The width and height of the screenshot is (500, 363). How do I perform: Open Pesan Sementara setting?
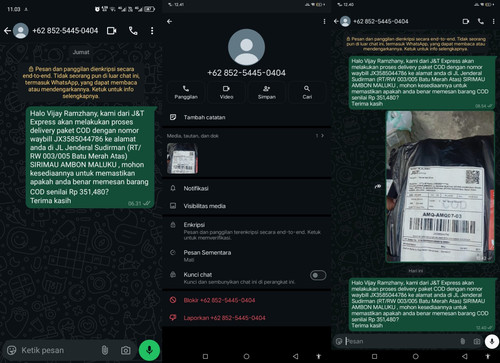[246, 256]
